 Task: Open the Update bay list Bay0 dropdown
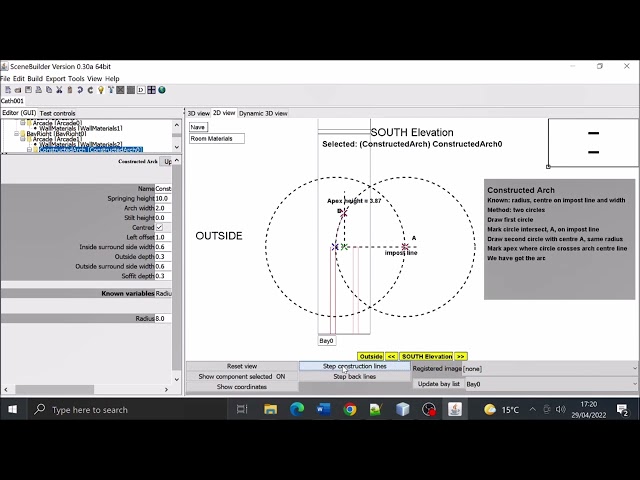pyautogui.click(x=550, y=384)
